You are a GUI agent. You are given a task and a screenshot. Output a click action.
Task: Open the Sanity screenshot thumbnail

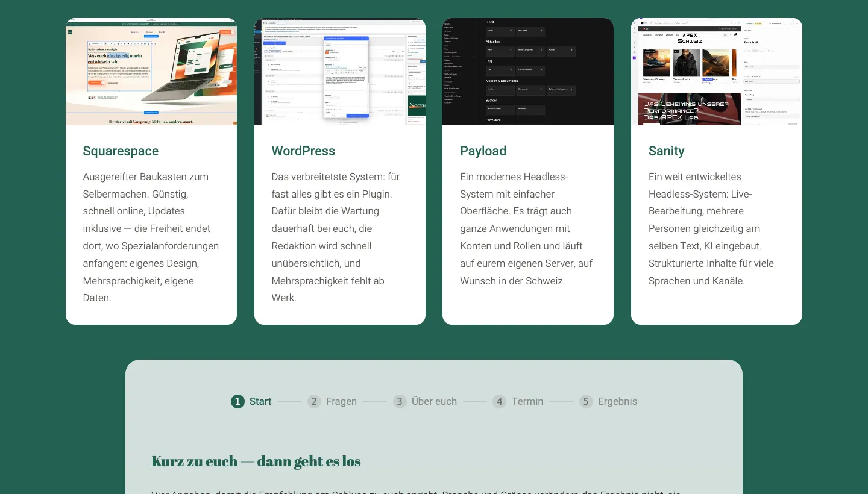[717, 72]
